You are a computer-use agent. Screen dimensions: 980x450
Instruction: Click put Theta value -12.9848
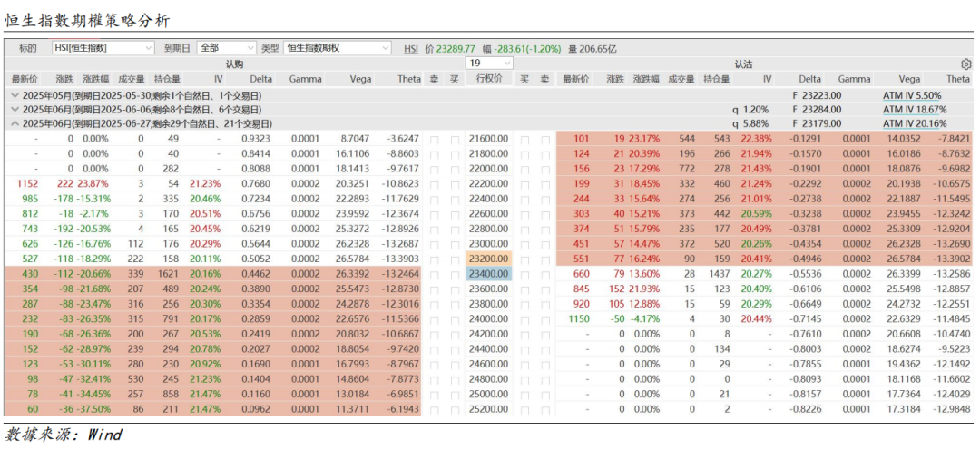pyautogui.click(x=952, y=410)
